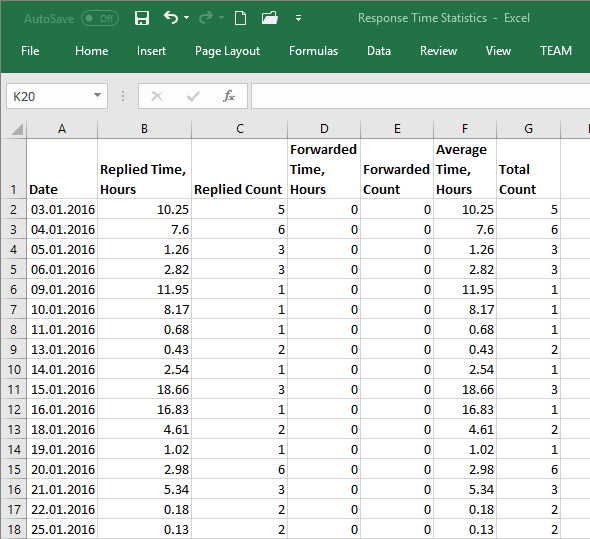Switch to the Page Layout tab
This screenshot has width=590, height=539.
227,51
